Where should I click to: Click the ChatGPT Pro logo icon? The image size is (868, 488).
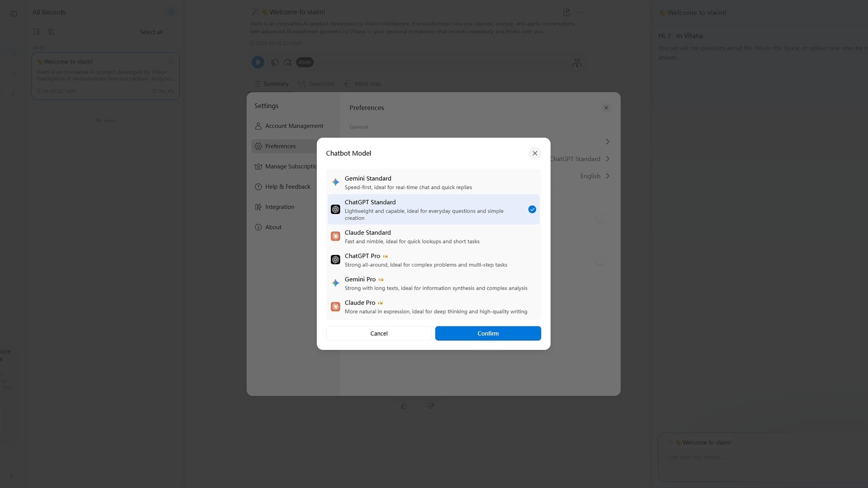pyautogui.click(x=335, y=260)
